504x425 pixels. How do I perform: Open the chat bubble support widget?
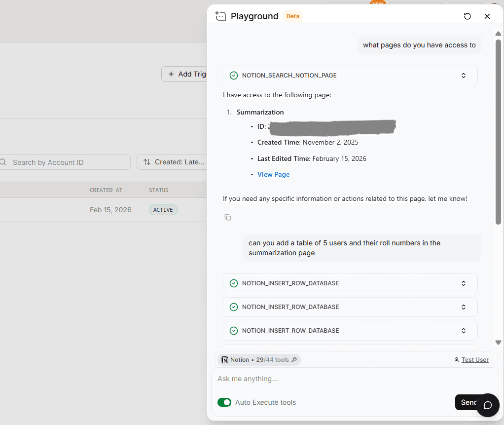pyautogui.click(x=488, y=405)
